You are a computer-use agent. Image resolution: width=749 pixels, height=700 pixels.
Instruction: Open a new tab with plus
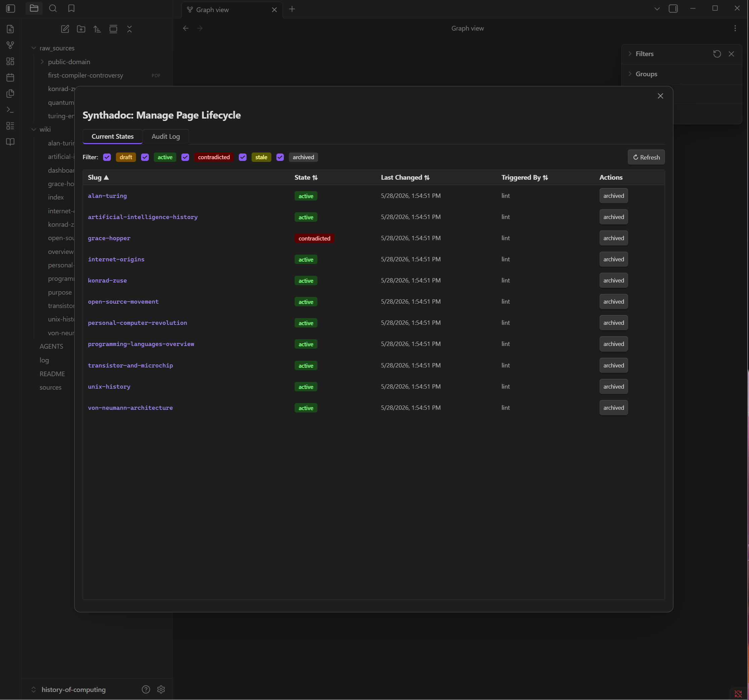(292, 9)
